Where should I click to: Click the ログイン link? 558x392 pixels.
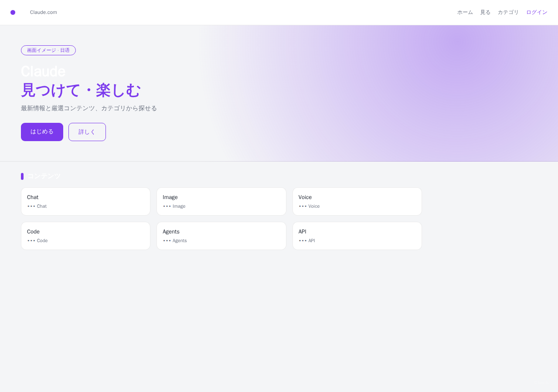coord(537,12)
